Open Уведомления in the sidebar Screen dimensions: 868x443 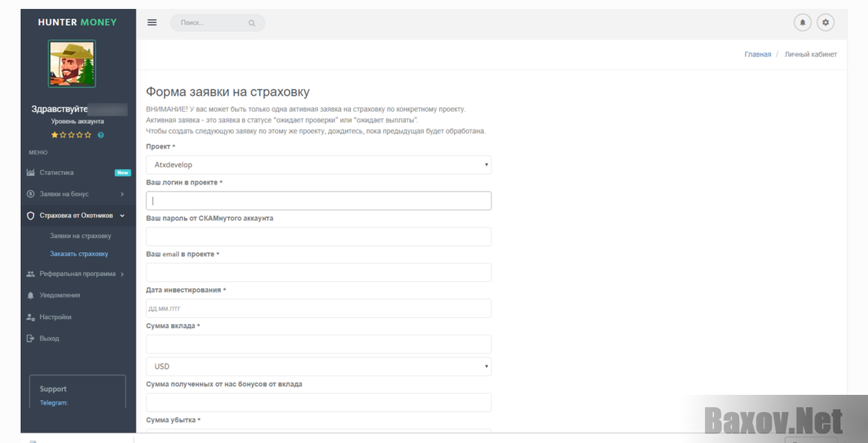tap(78, 295)
